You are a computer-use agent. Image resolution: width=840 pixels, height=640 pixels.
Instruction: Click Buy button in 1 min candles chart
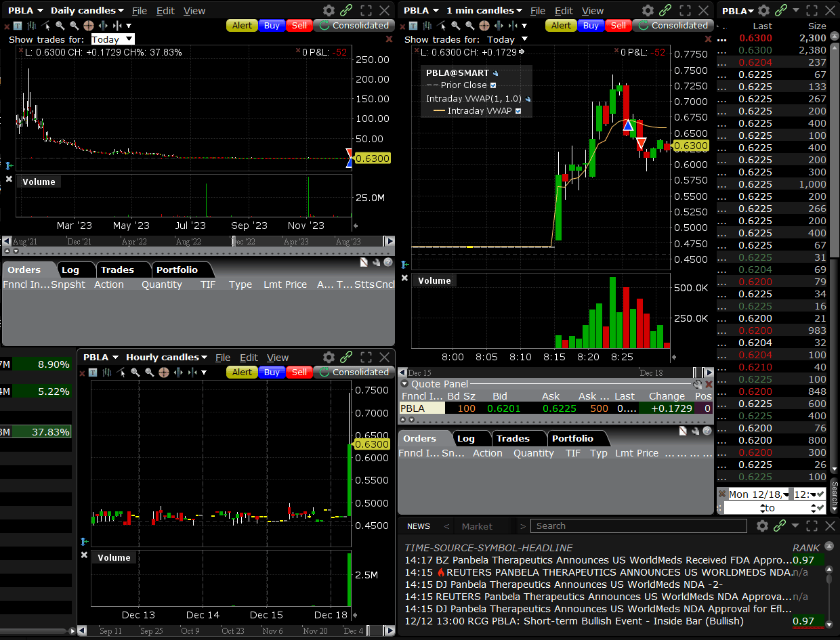[591, 26]
